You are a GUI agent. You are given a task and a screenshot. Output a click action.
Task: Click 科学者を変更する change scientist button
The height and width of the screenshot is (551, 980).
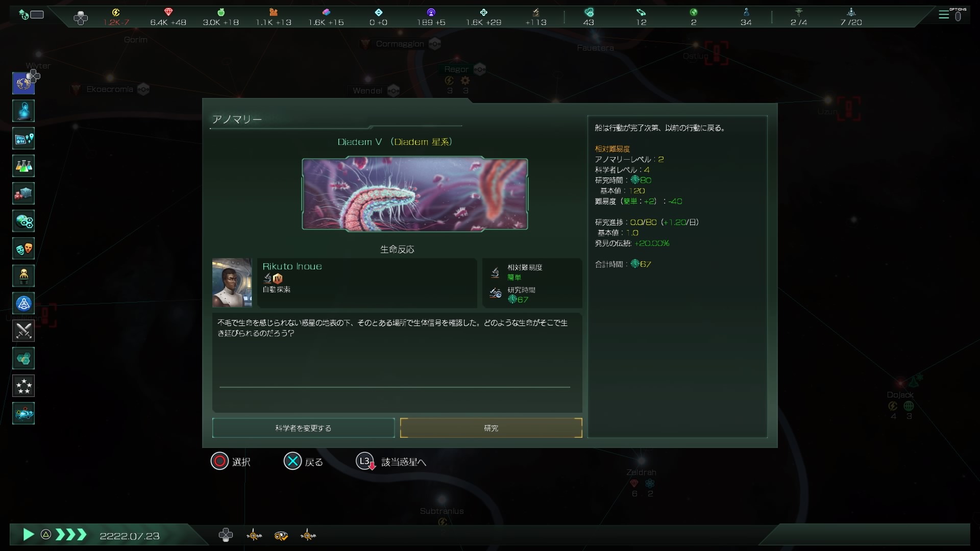click(x=303, y=428)
